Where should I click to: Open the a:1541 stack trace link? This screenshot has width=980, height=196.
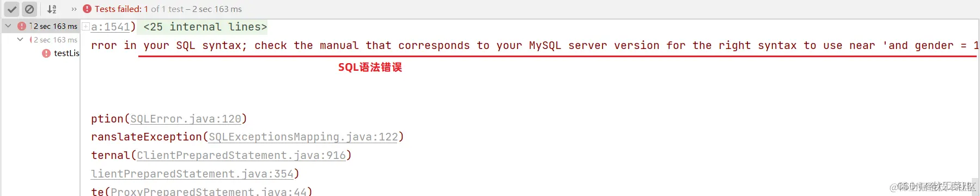point(111,27)
